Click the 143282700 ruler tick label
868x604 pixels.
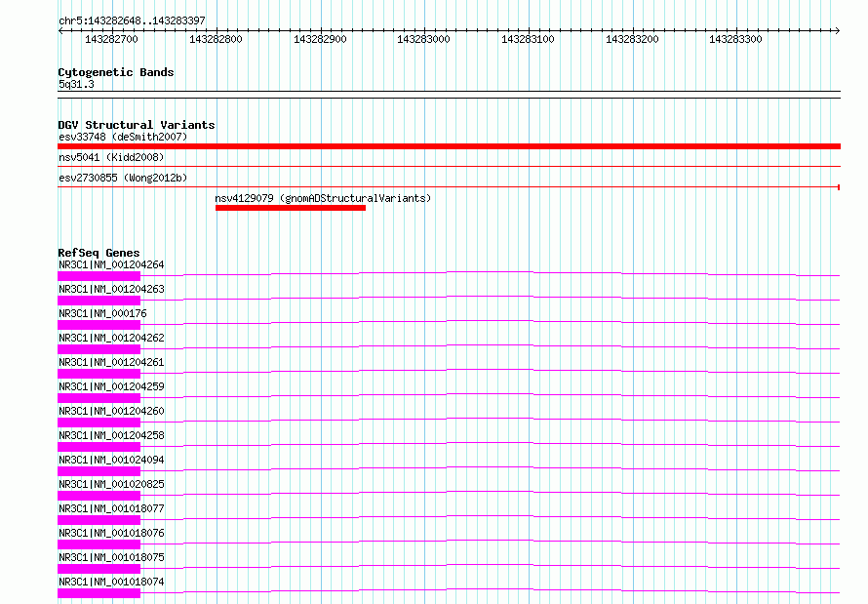(111, 39)
